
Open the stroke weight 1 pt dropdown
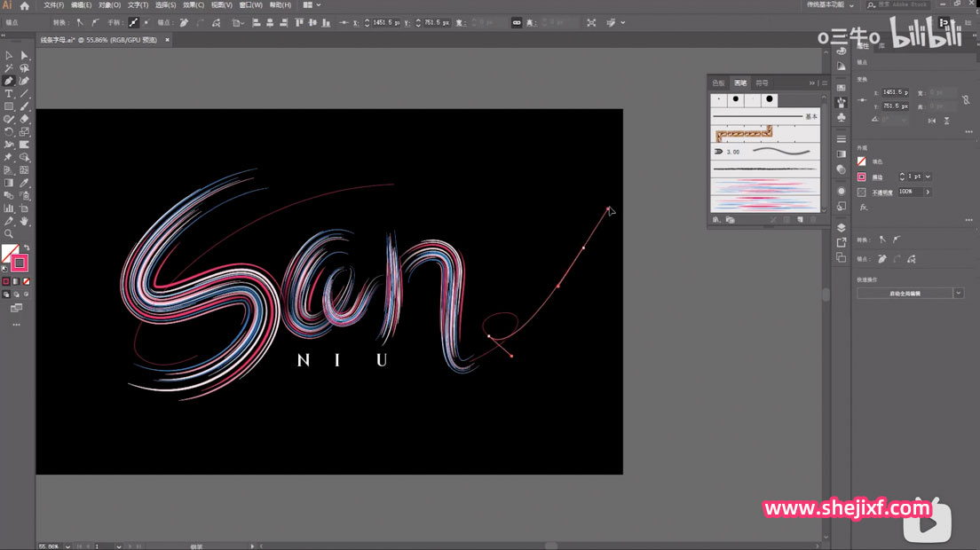[928, 177]
